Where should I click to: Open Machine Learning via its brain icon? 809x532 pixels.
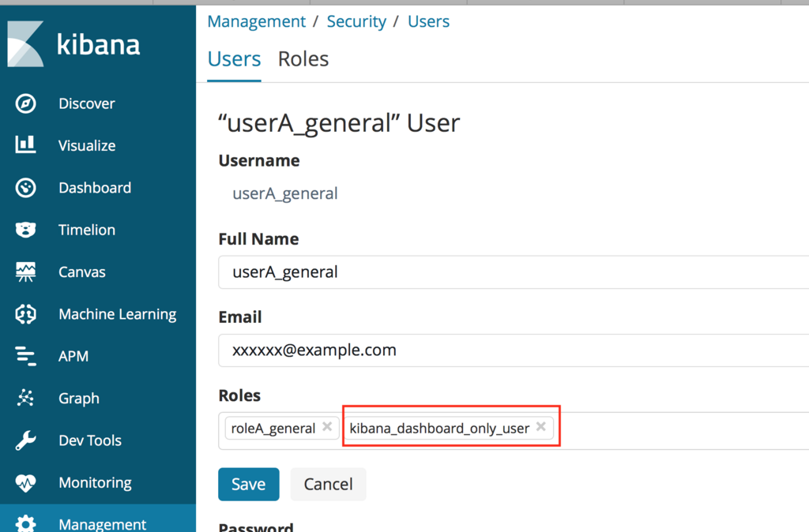click(x=25, y=314)
